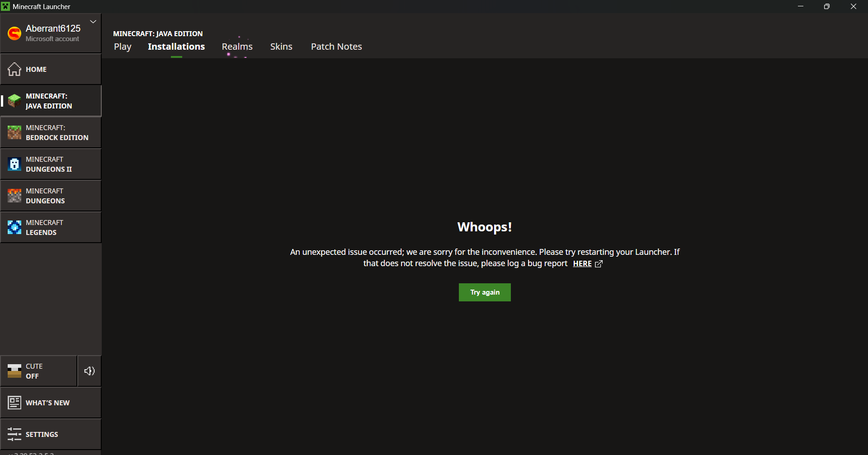868x455 pixels.
Task: Click the Whoops! error heading
Action: click(x=485, y=227)
